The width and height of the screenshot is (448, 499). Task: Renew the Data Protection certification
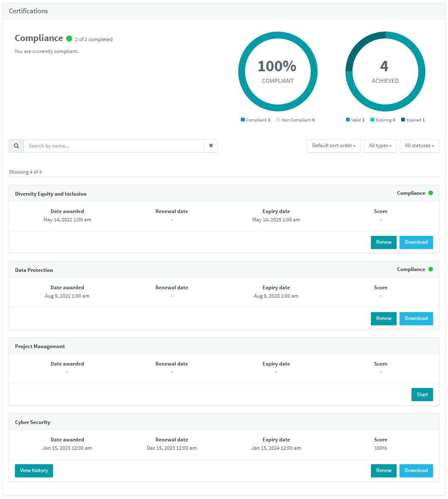tap(384, 319)
